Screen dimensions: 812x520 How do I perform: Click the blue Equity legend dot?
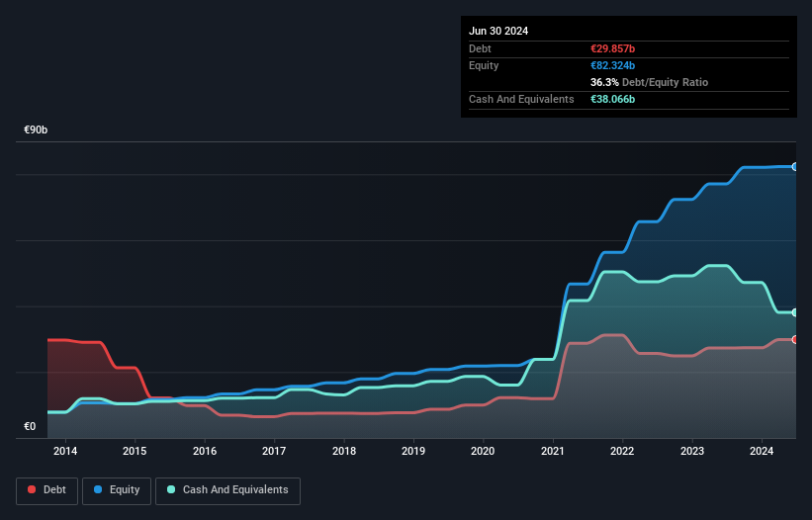(x=98, y=489)
